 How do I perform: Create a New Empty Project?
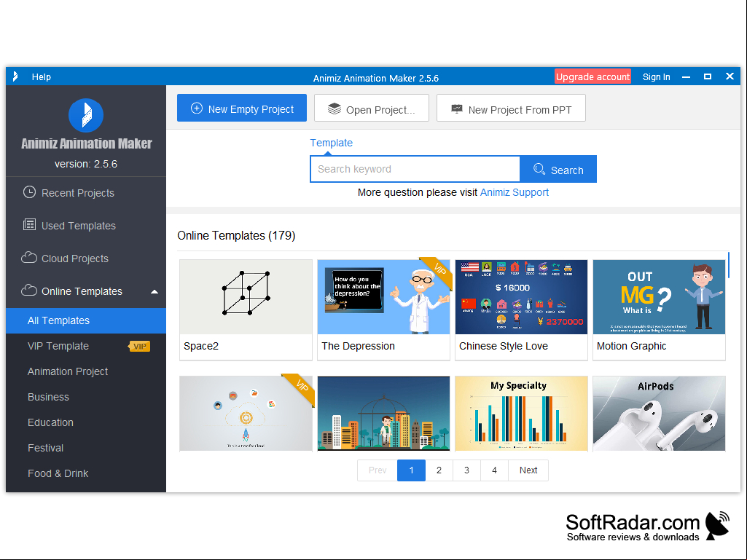pos(242,108)
